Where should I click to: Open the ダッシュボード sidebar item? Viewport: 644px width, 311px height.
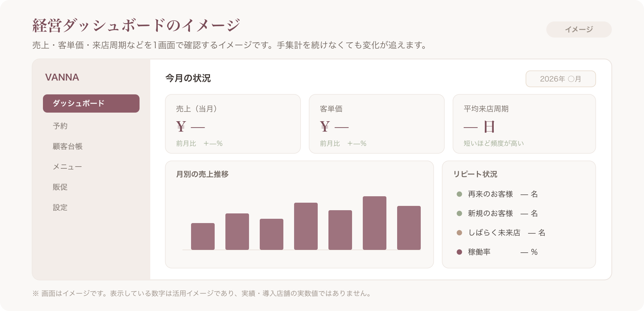(x=91, y=103)
